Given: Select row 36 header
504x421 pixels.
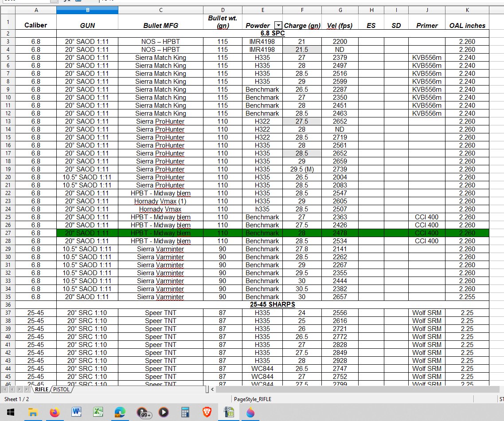Looking at the screenshot, I should (x=8, y=304).
